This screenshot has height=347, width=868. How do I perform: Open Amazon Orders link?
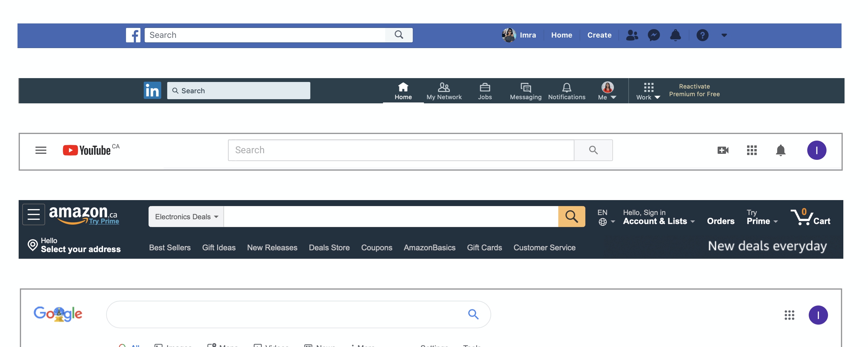720,221
